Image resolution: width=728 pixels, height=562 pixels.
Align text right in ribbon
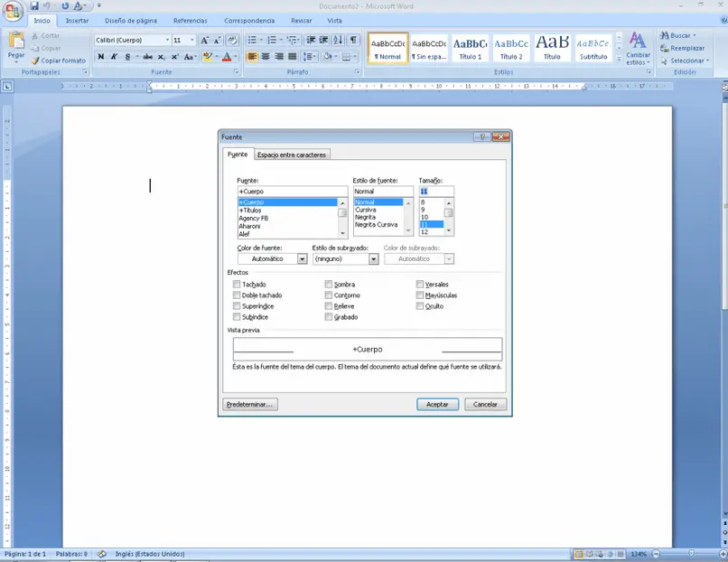click(279, 57)
